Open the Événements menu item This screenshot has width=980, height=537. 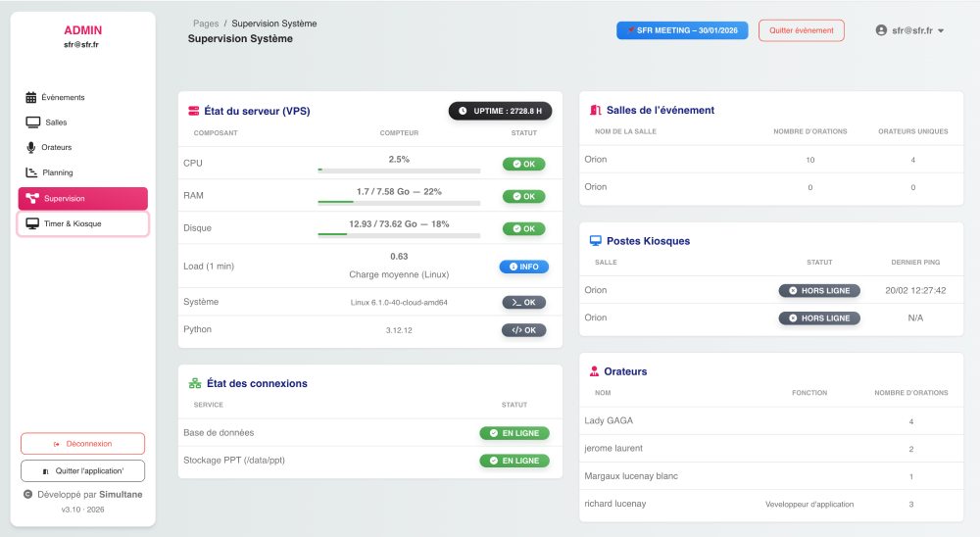83,98
